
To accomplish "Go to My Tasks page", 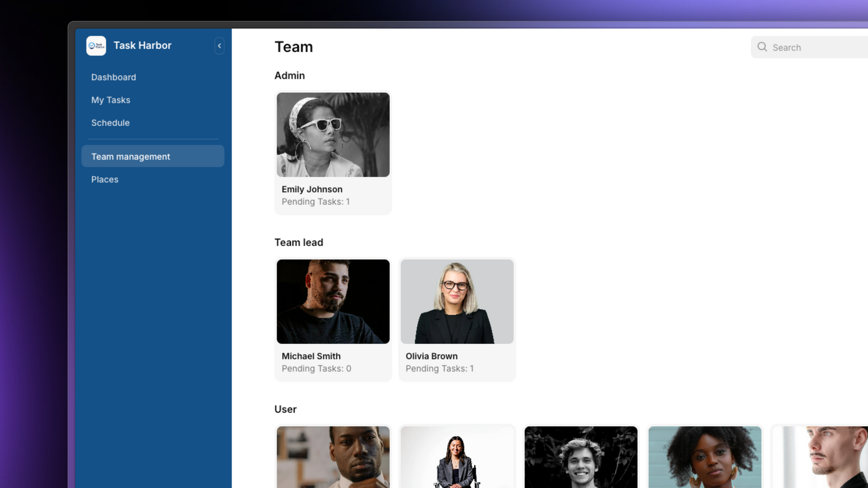I will (x=111, y=100).
